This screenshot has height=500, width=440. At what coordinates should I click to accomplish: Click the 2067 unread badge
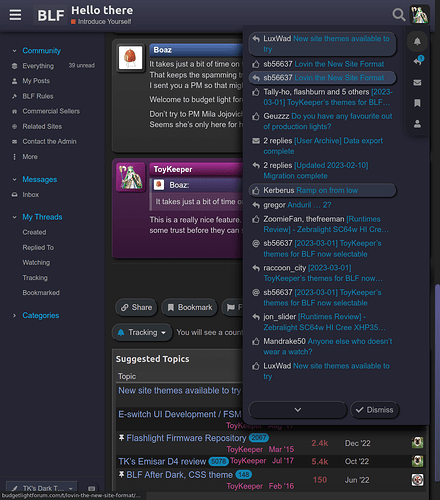259,437
